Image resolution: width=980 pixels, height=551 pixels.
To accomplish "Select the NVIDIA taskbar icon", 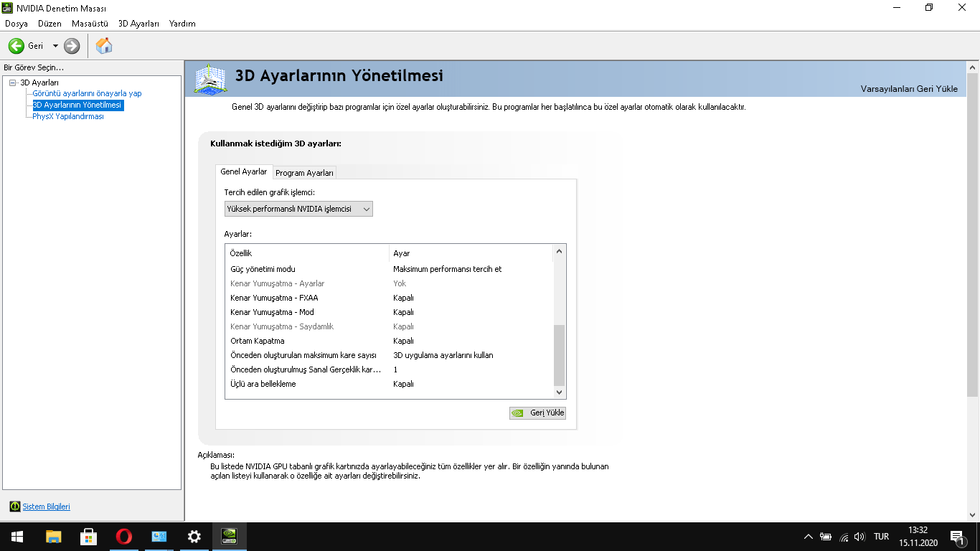I will 229,537.
